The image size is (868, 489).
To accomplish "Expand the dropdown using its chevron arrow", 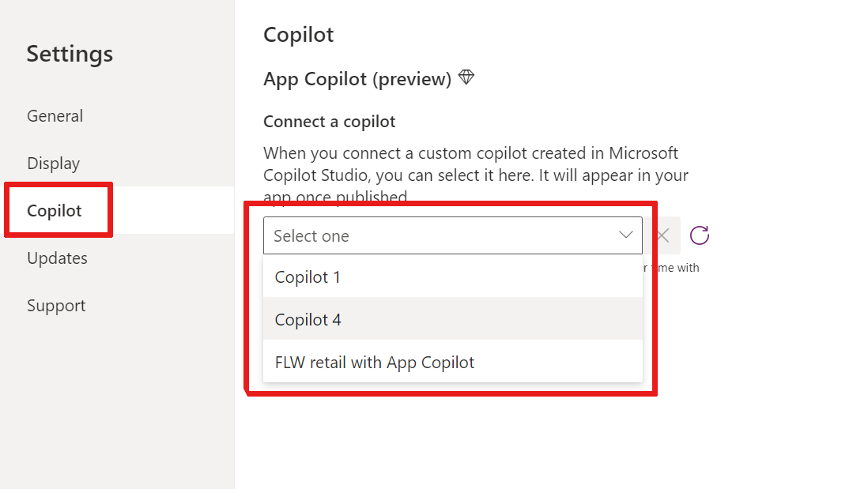I will click(x=625, y=235).
